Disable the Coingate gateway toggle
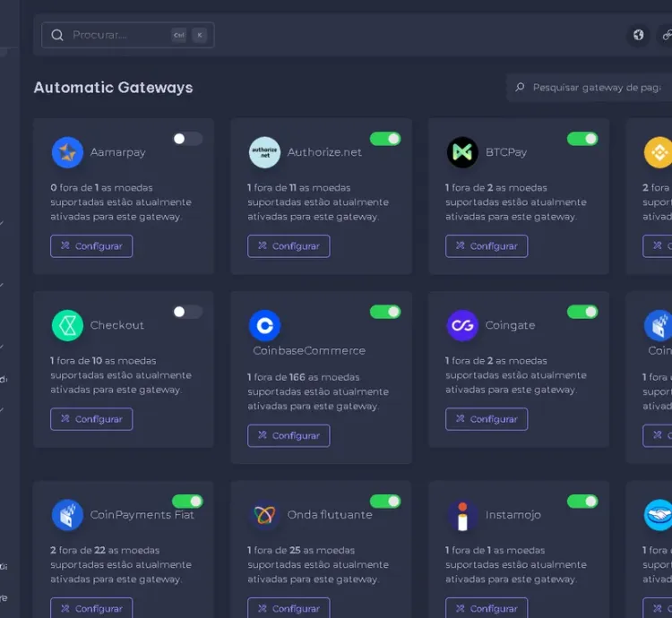This screenshot has width=672, height=618. pyautogui.click(x=582, y=312)
